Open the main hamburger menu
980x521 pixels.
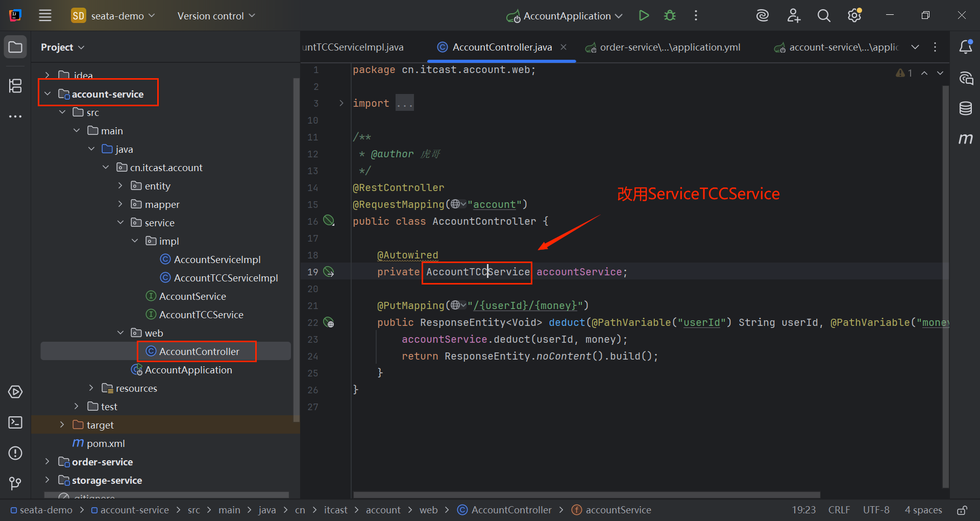point(45,16)
